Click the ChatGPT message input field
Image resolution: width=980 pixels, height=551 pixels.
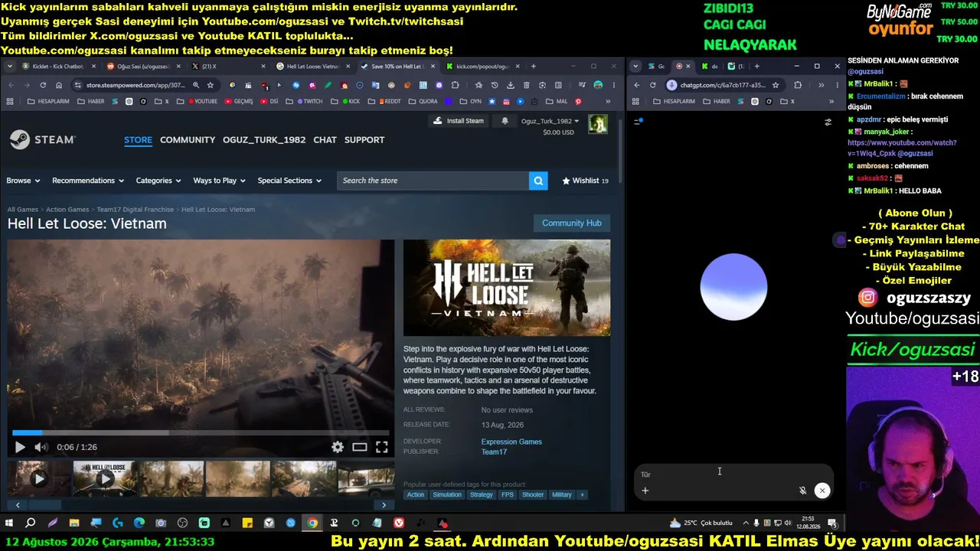tap(733, 474)
